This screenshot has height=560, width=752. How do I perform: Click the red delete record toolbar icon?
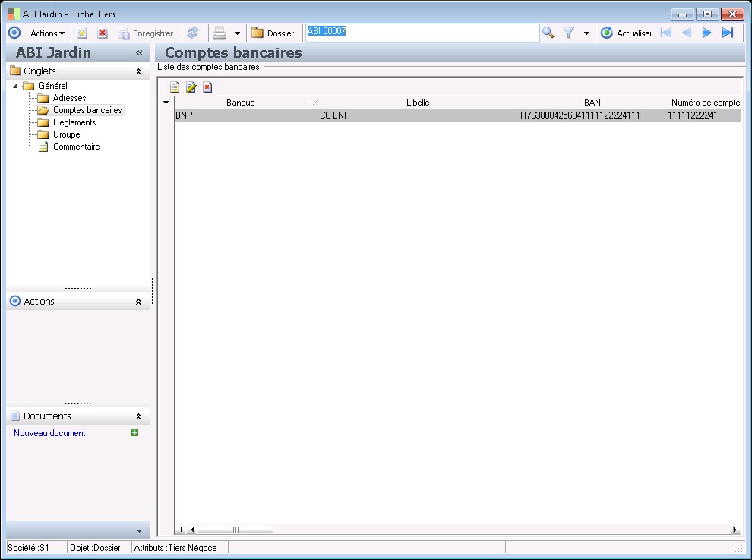[102, 33]
